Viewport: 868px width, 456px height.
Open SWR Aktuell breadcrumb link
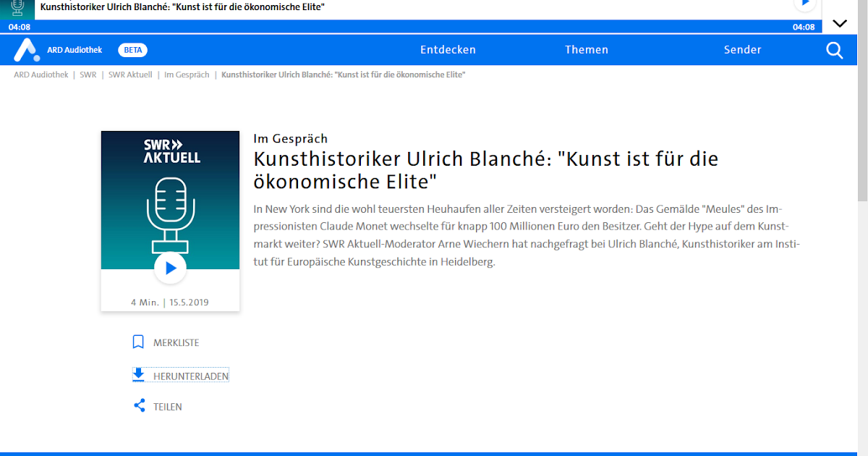tap(130, 75)
